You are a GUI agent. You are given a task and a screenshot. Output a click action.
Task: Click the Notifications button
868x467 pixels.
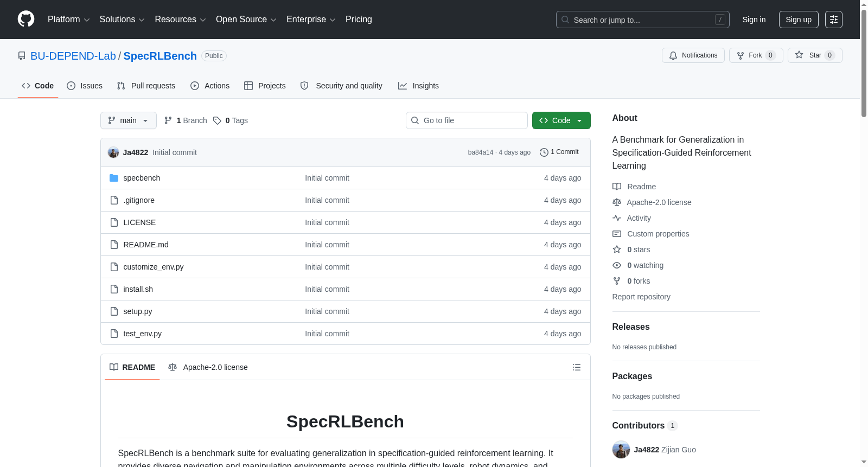(693, 55)
